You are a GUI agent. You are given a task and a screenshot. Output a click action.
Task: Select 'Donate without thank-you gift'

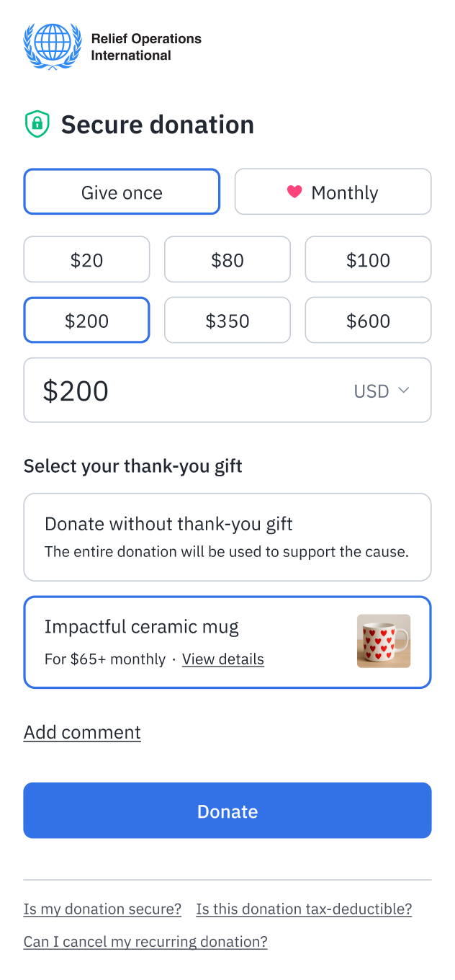[227, 536]
